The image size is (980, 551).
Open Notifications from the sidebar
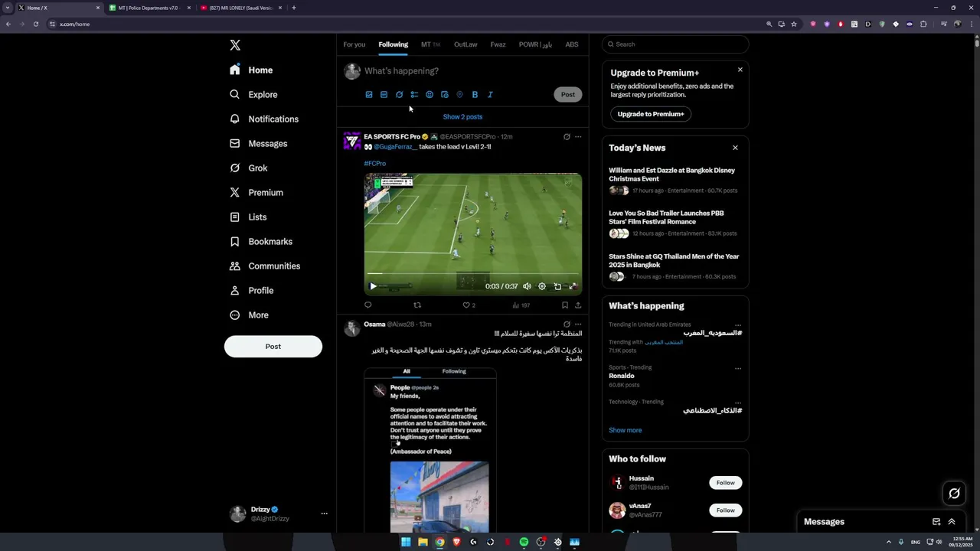[x=263, y=119]
